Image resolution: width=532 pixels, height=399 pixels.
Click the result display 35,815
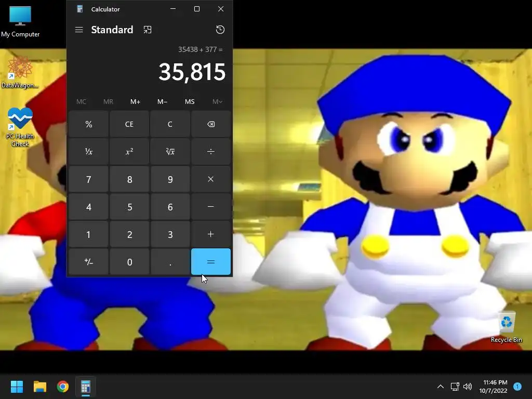pyautogui.click(x=192, y=72)
